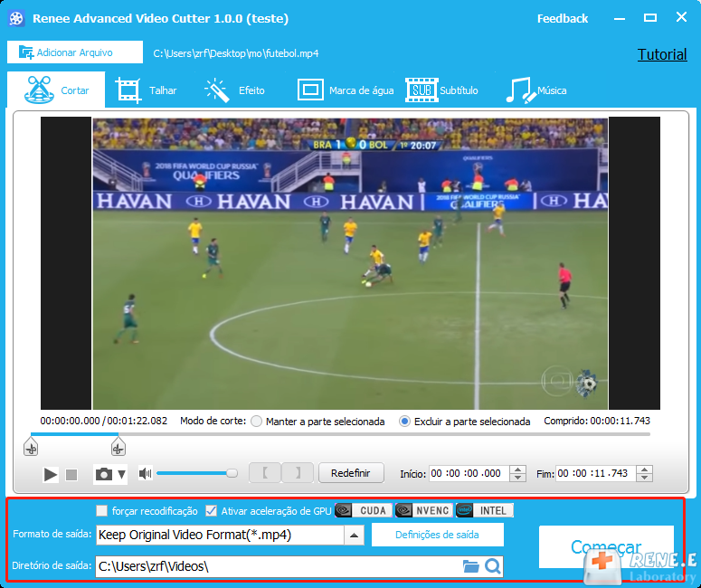Viewport: 701px width, 588px height.
Task: Toggle Ativar aceleração de GPU checkbox
Action: 211,510
